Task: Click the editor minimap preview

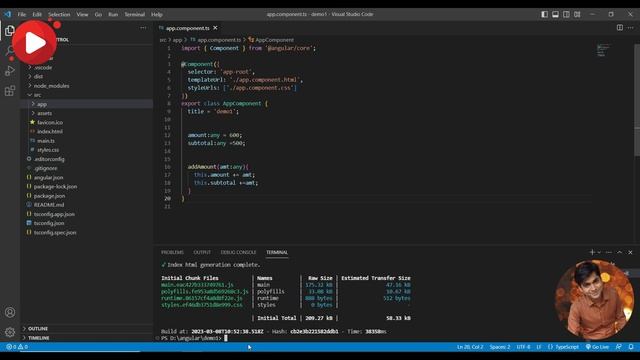Action: pos(603,50)
